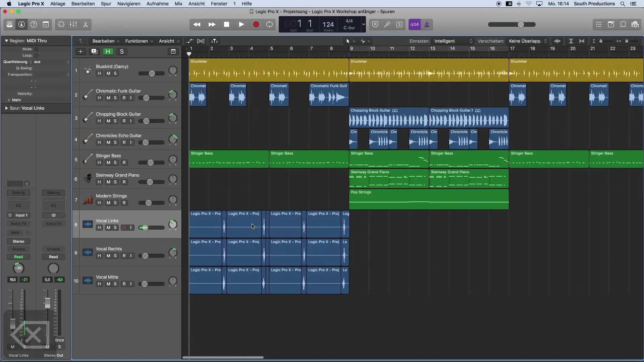Open the Mixer faders icon
This screenshot has height=362, width=644.
tap(73, 24)
